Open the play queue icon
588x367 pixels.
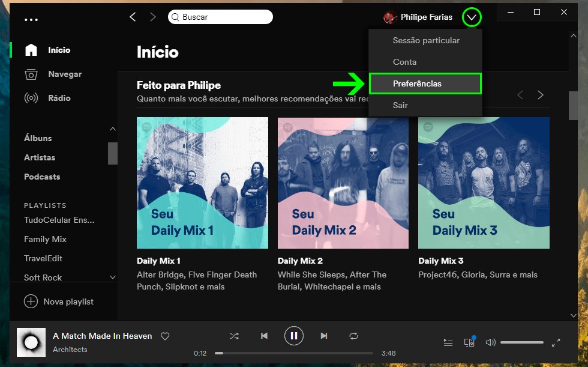[448, 342]
